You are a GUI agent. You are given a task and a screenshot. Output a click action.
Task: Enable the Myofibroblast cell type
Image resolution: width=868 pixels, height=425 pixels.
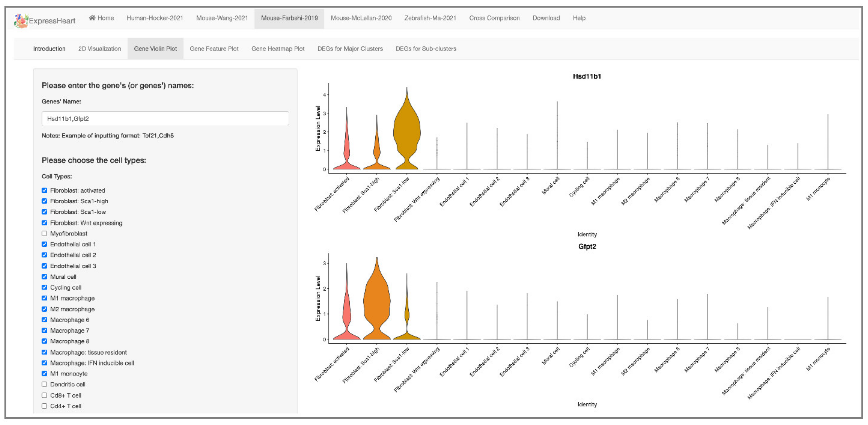pos(45,234)
